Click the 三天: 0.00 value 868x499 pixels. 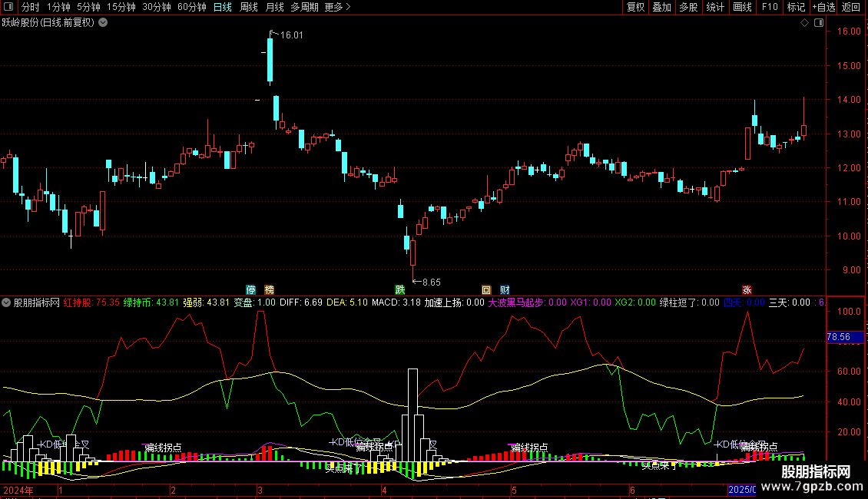(x=790, y=302)
